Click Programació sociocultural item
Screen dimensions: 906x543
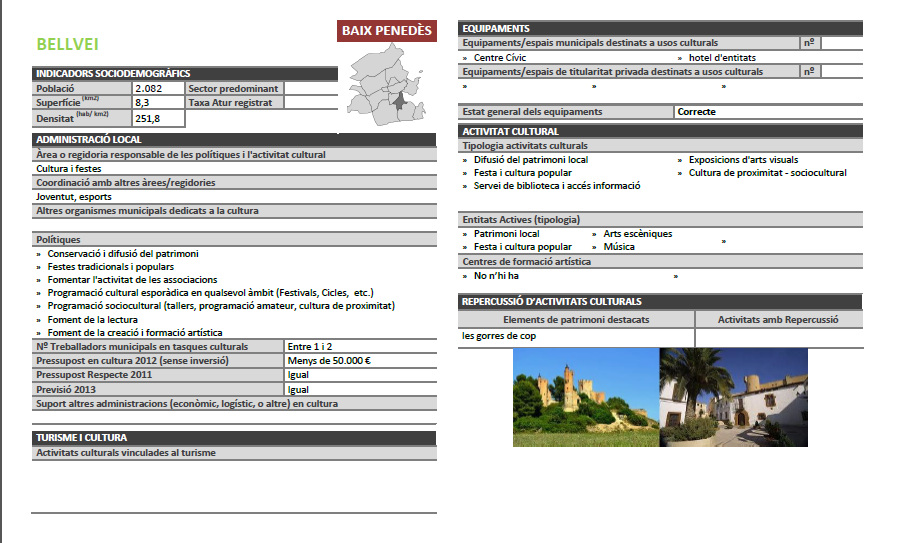[x=221, y=306]
